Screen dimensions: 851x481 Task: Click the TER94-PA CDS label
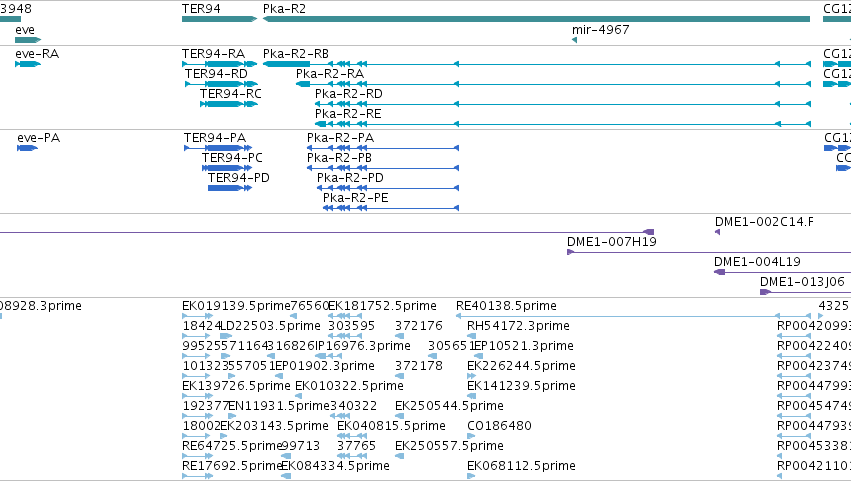[x=215, y=138]
